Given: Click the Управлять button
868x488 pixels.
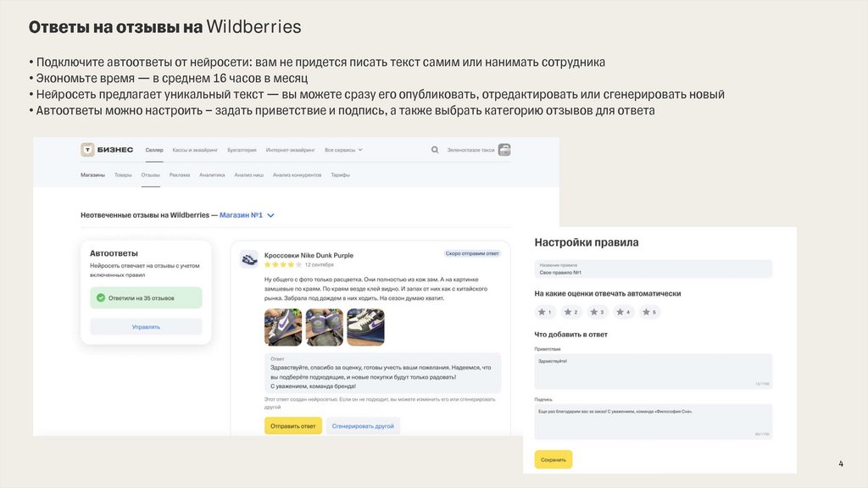Looking at the screenshot, I should tap(146, 326).
